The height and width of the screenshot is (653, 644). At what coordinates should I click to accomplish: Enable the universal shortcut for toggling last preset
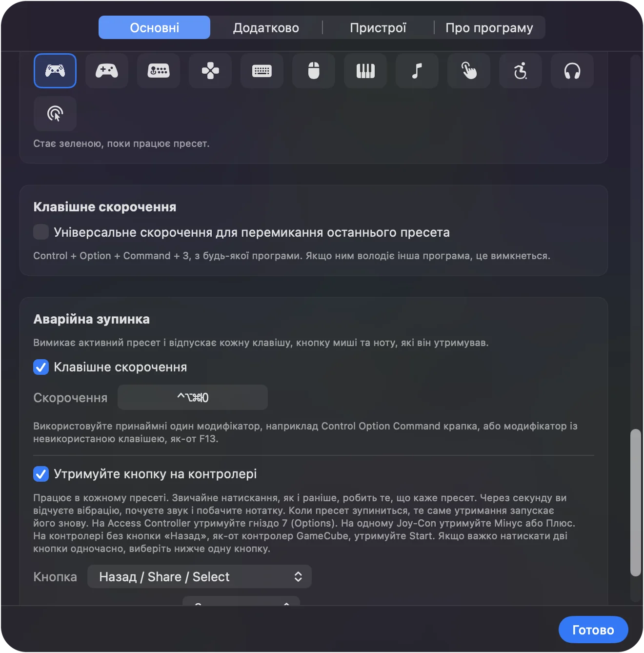41,232
